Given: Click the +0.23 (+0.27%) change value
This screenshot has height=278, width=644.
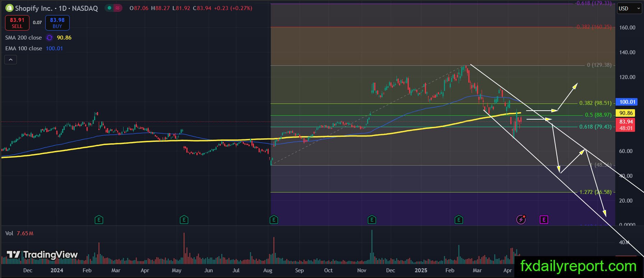Looking at the screenshot, I should coord(233,8).
